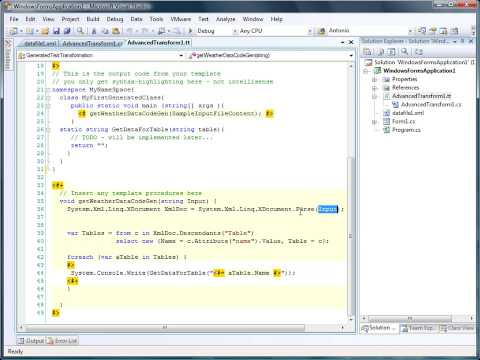Open the Error List panel tab
This screenshot has width=480, height=360.
[x=62, y=341]
